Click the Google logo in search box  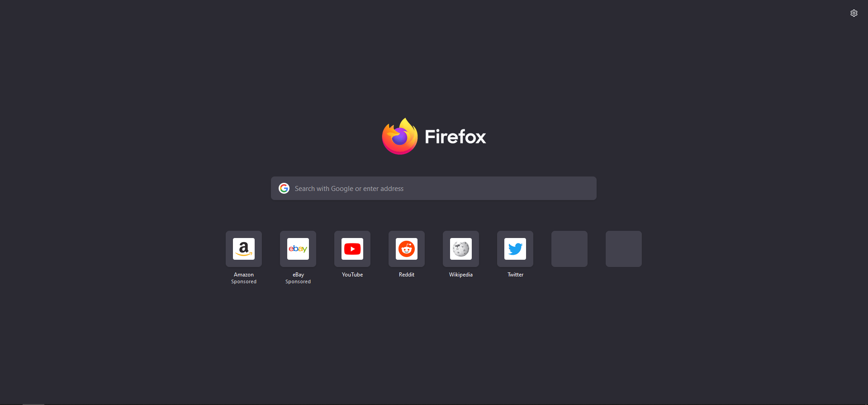pos(284,188)
